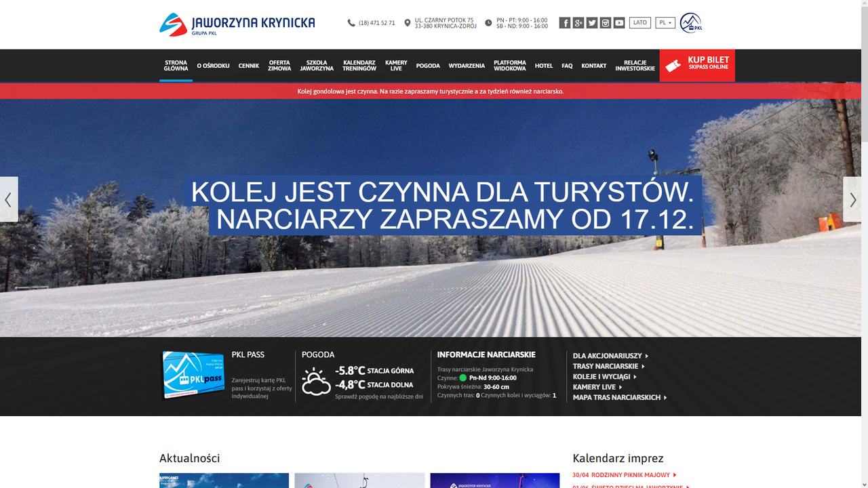Screen dimensions: 868x488
Task: Open the PKL PASS heading link
Action: pyautogui.click(x=248, y=354)
